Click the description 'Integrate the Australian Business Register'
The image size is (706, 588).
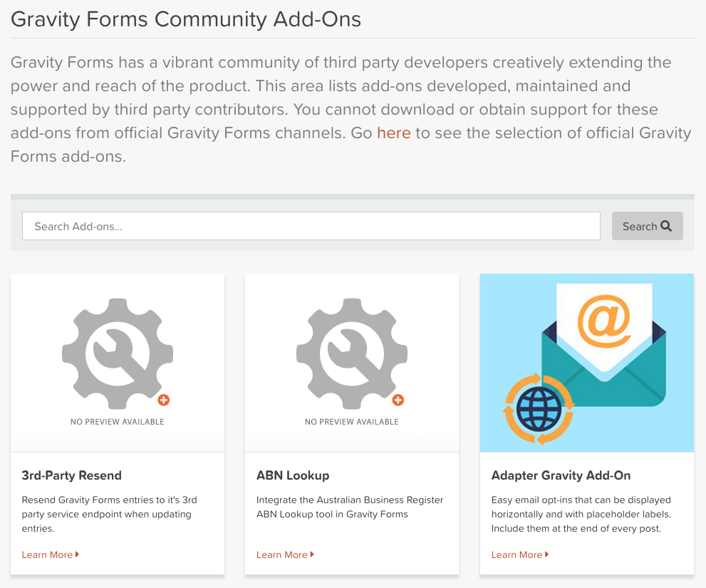(350, 500)
